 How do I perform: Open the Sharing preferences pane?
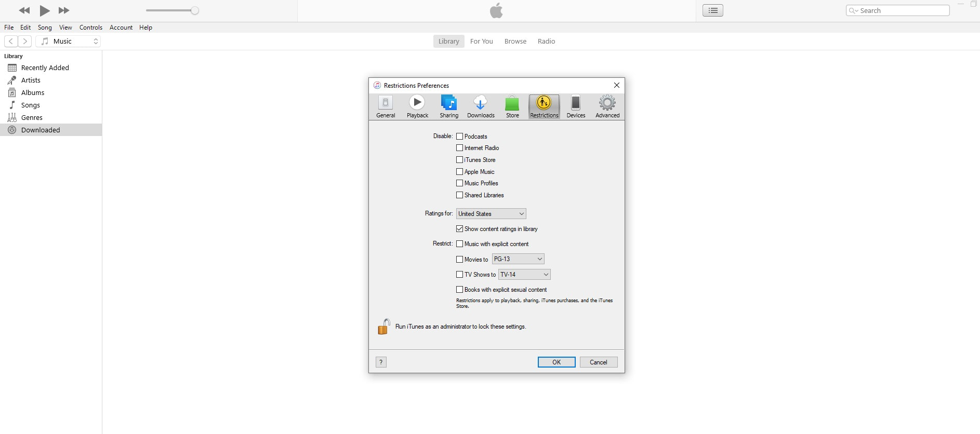449,106
